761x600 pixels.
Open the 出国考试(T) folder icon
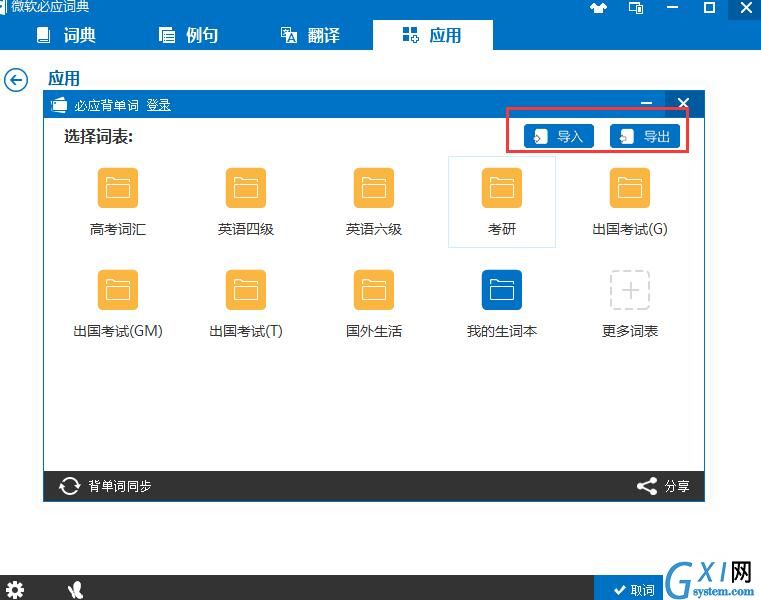246,290
